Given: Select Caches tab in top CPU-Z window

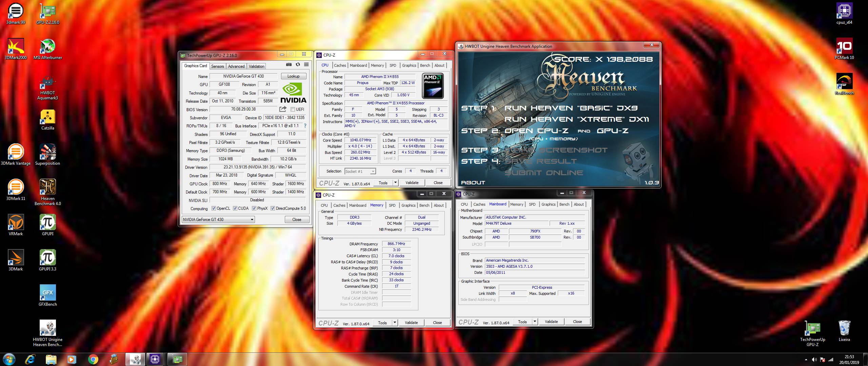Looking at the screenshot, I should (x=340, y=65).
